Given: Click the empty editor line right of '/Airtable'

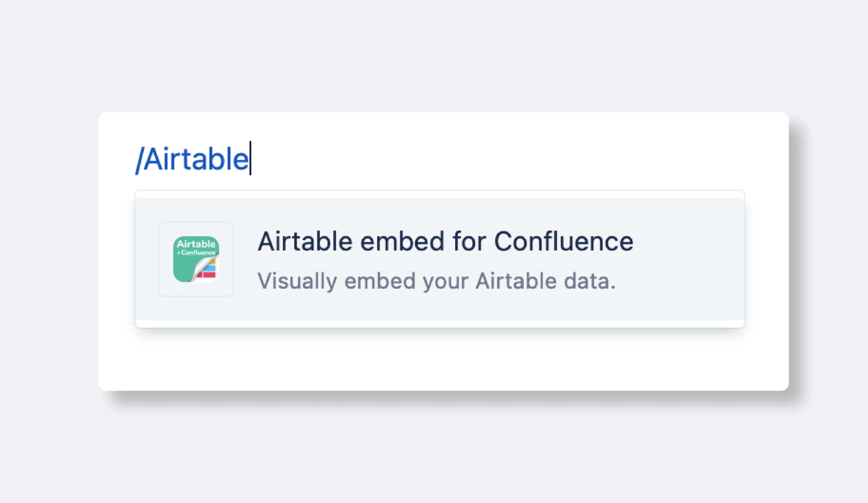Looking at the screenshot, I should coord(482,159).
